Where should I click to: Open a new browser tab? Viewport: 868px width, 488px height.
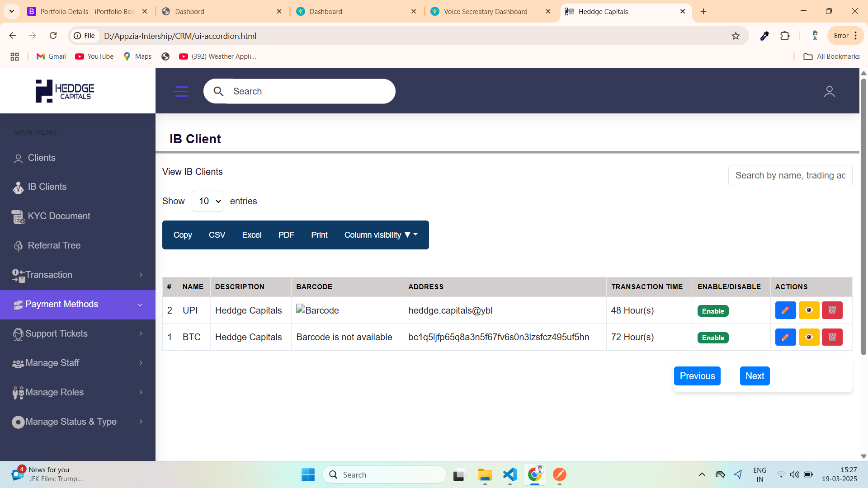click(x=703, y=11)
